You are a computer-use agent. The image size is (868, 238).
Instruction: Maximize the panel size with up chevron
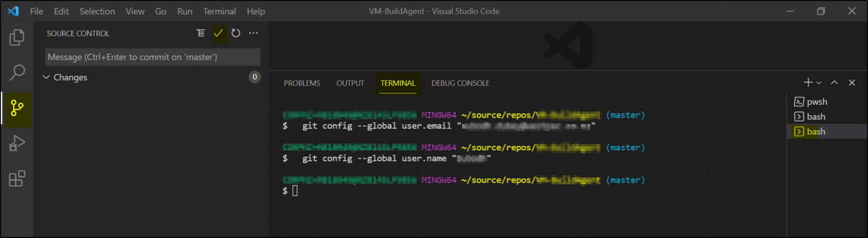[x=834, y=83]
